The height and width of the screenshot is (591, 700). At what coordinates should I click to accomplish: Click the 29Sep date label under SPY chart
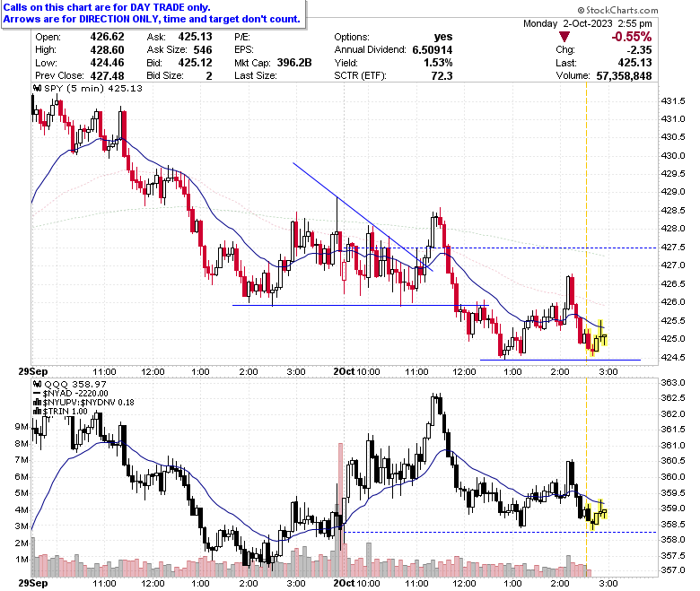pos(32,371)
